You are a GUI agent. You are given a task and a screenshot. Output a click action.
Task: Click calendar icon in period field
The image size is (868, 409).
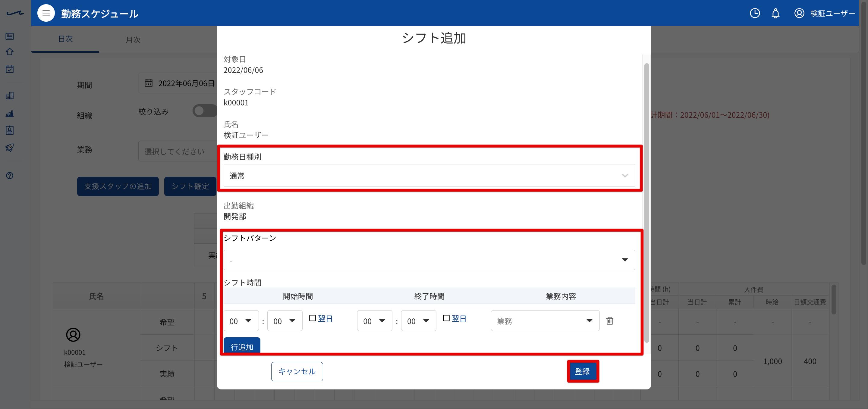click(149, 83)
